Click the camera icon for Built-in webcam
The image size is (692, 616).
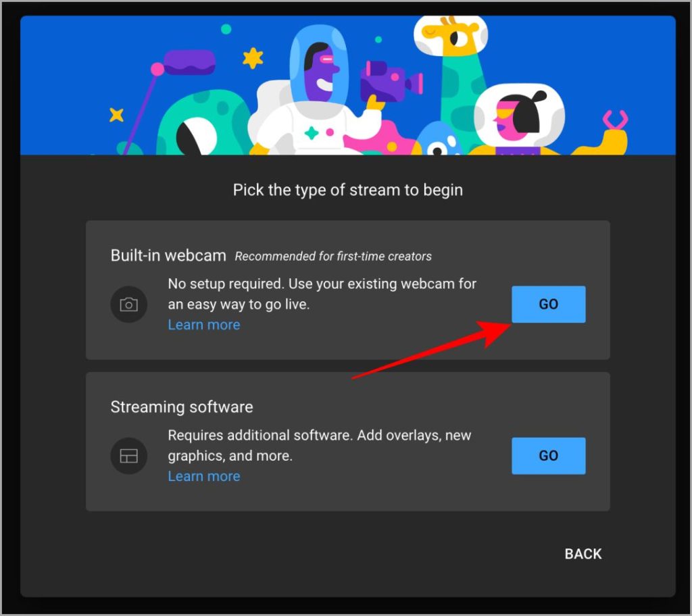[128, 305]
